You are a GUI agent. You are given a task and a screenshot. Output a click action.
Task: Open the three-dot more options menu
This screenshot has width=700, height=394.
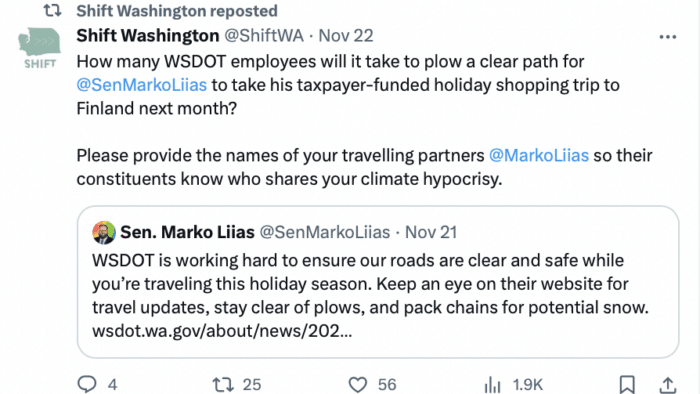pos(668,37)
